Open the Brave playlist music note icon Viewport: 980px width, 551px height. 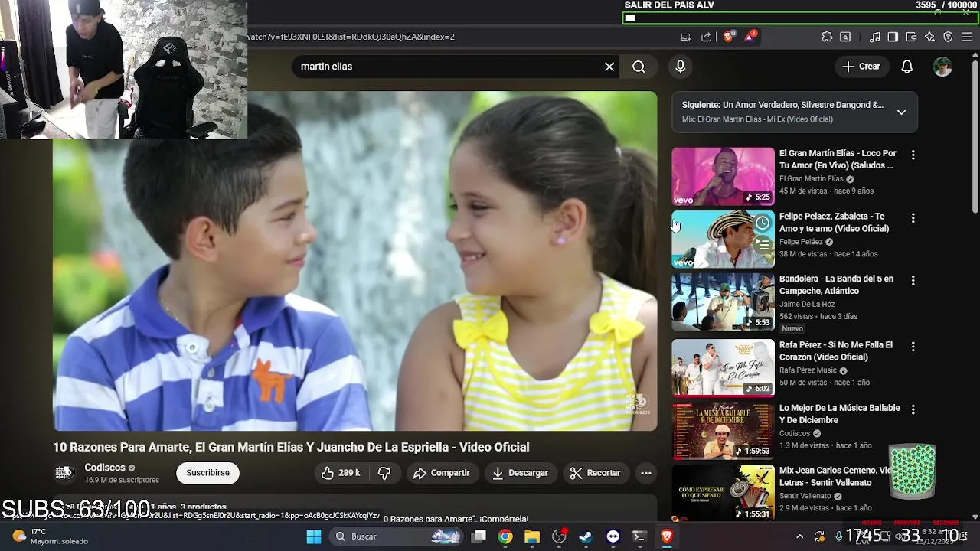click(x=875, y=37)
